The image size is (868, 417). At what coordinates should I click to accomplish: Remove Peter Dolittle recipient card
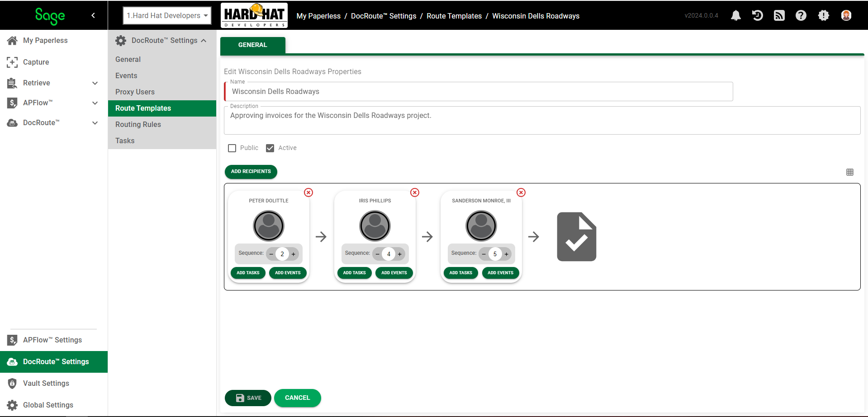[x=308, y=192]
